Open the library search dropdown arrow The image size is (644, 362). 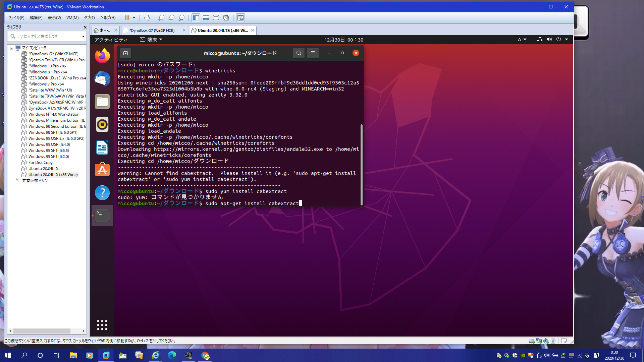(83, 36)
